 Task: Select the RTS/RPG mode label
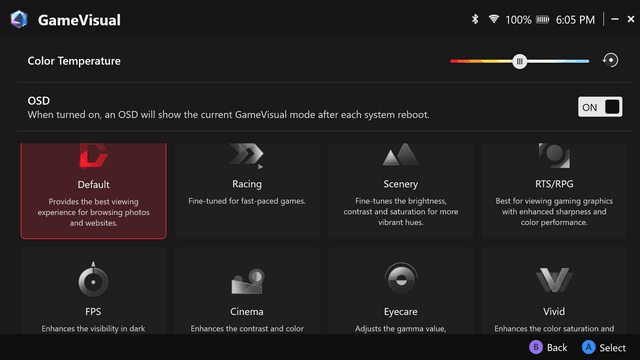point(554,184)
